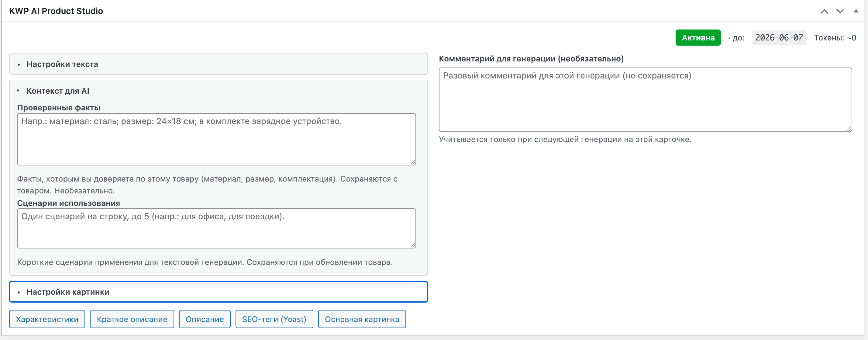This screenshot has height=340, width=868.
Task: Grab the Проверенные факты textarea resize handle
Action: (x=413, y=162)
